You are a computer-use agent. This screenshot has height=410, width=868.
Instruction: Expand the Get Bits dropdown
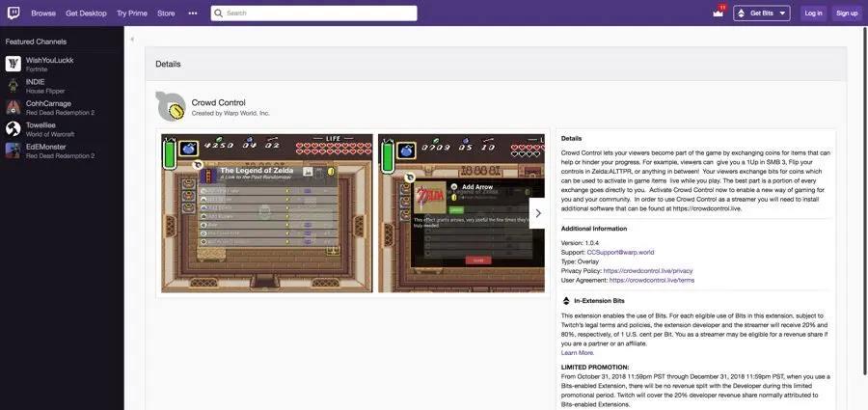(762, 14)
